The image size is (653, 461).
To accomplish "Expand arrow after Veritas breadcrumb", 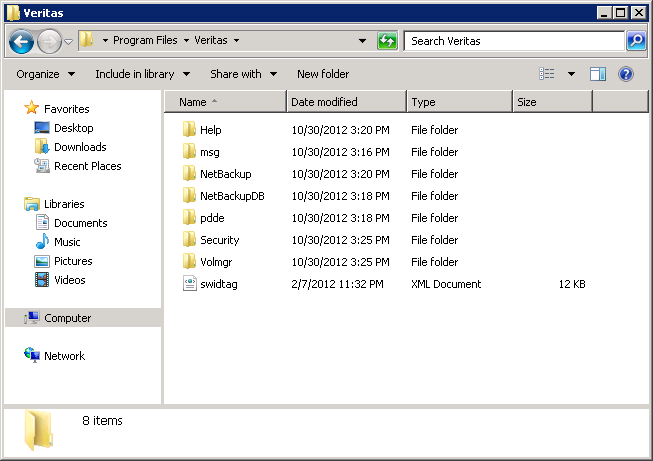I will [x=236, y=40].
